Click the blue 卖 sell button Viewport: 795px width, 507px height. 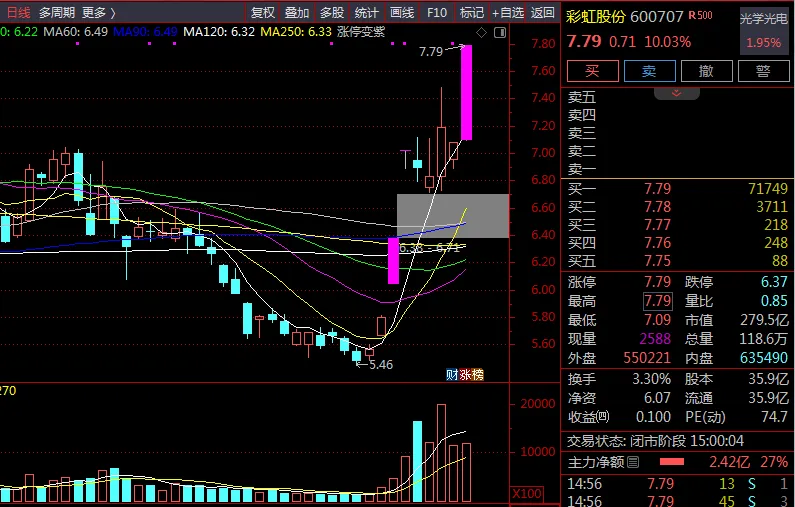(x=649, y=70)
